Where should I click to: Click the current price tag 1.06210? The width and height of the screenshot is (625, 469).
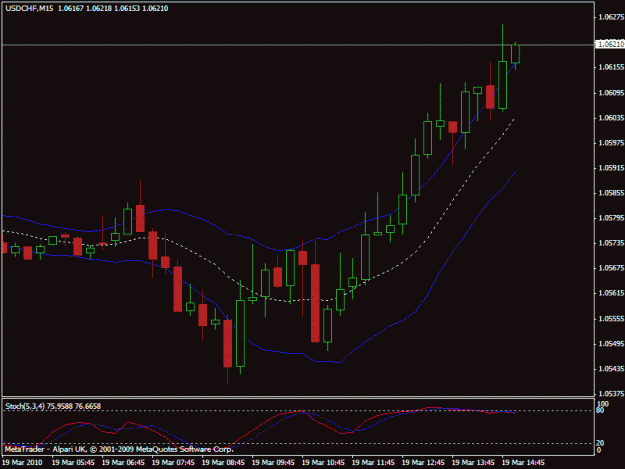click(610, 44)
